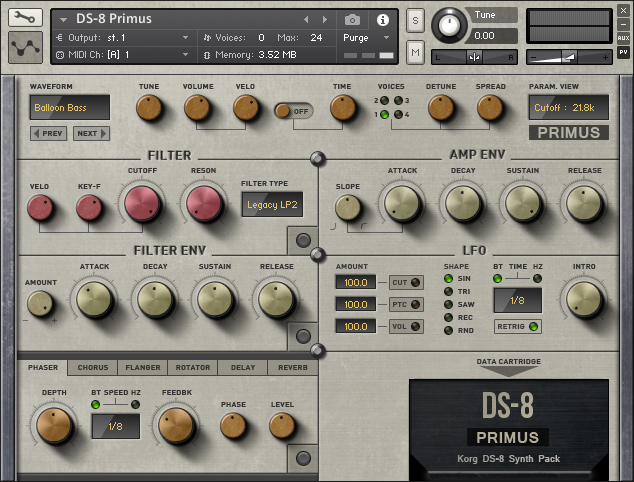Open the wrench instrument edit mode
Image resolution: width=634 pixels, height=482 pixels.
[25, 17]
